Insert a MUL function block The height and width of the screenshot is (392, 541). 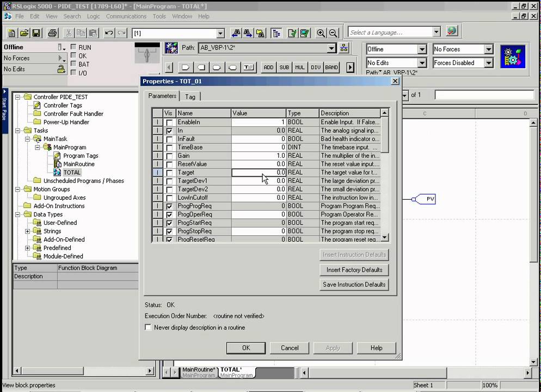[x=300, y=68]
